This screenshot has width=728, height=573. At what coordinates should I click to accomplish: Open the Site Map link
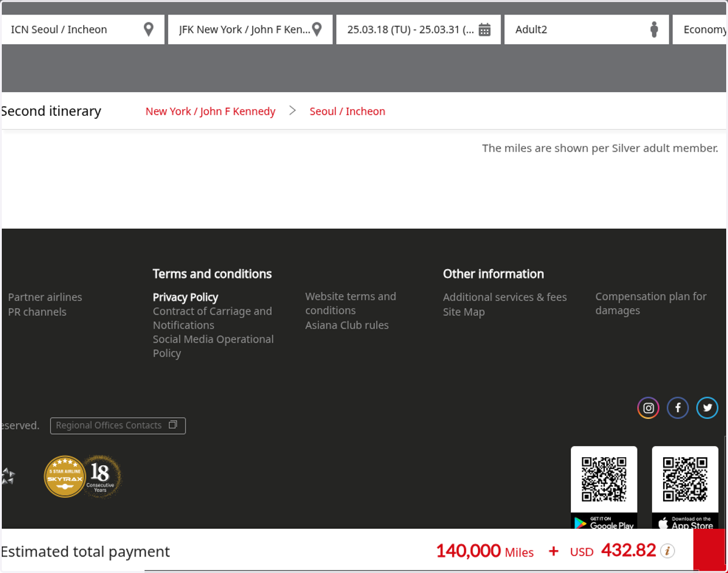tap(463, 312)
